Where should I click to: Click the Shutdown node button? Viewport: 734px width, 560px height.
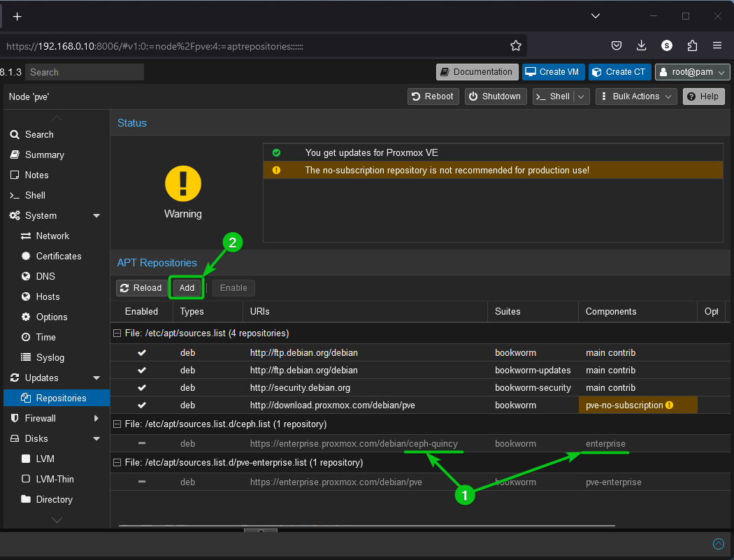coord(495,96)
